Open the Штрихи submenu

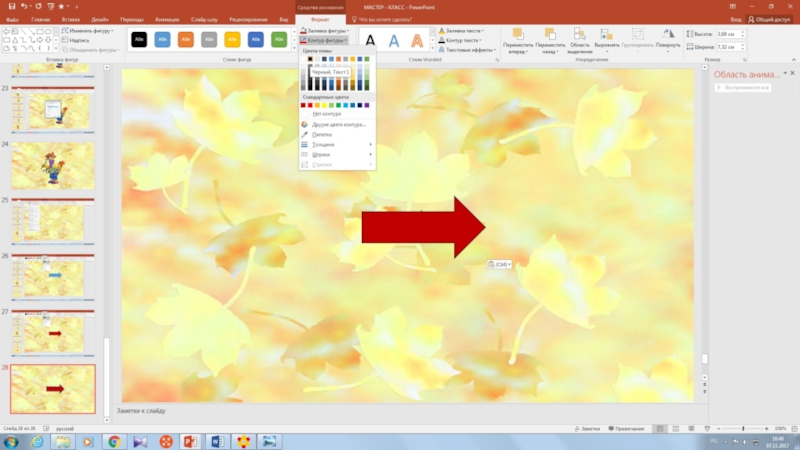click(x=337, y=155)
